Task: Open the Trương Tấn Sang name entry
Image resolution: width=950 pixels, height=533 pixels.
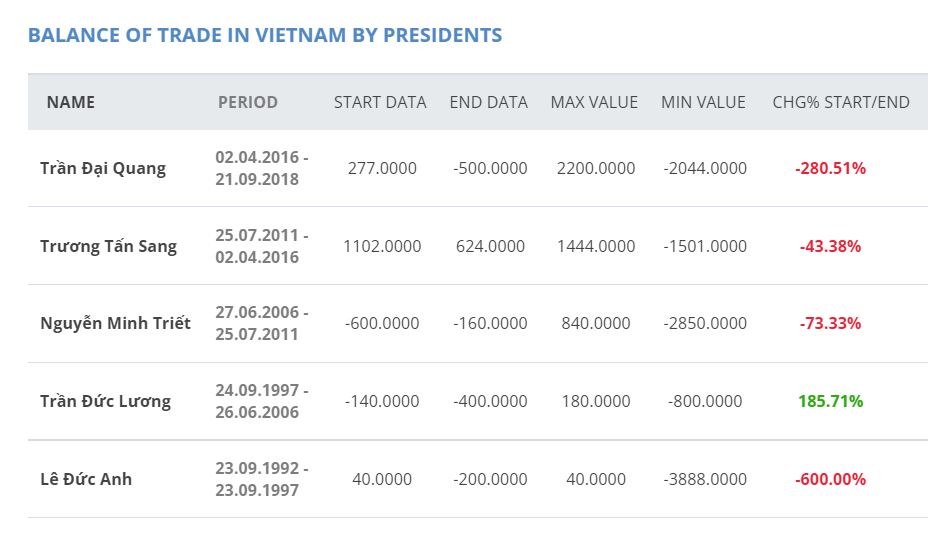Action: 108,247
